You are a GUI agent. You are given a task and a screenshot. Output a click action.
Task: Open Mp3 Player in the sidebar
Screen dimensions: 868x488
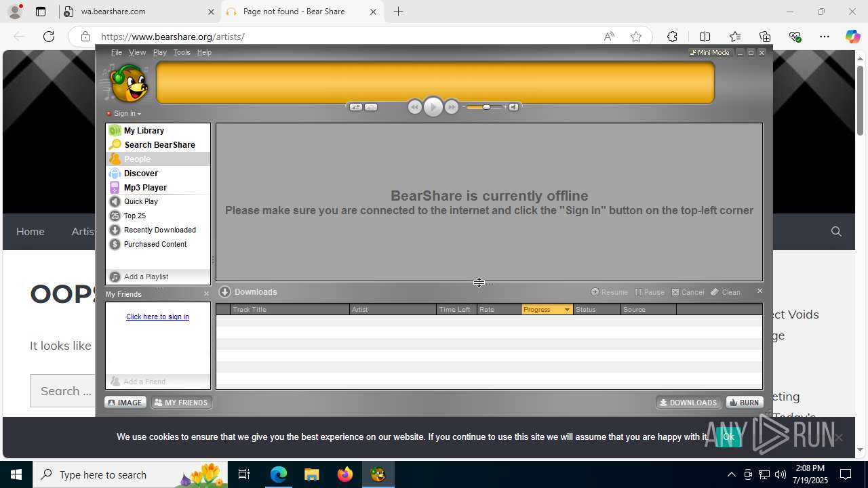(158, 187)
